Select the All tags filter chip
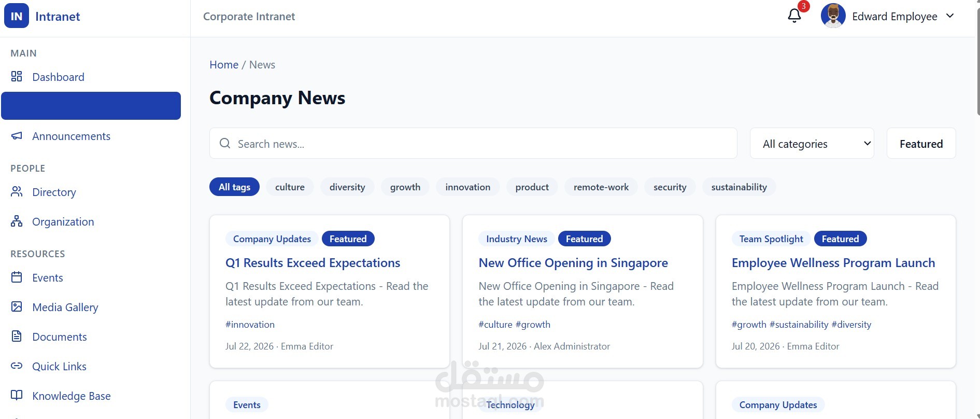 click(x=234, y=187)
